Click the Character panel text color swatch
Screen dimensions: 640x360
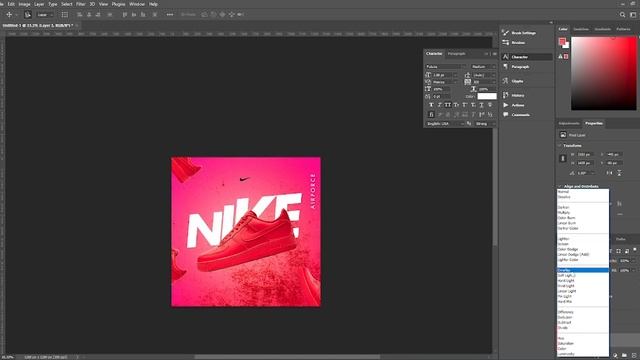pyautogui.click(x=487, y=96)
